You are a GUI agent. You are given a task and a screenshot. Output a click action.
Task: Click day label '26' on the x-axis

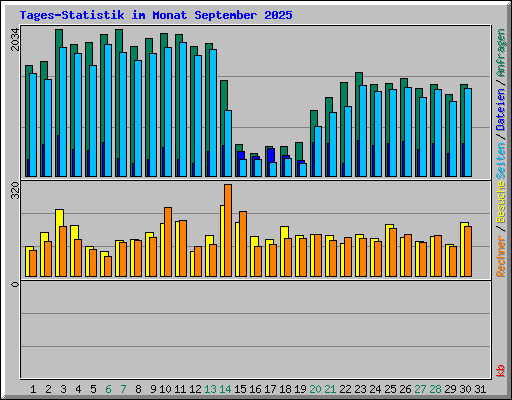405,389
